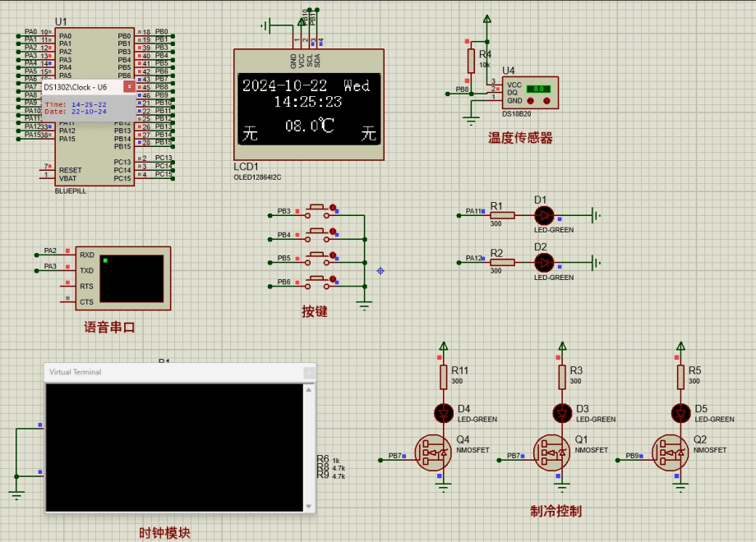Click the Virtual Terminal title bar

164,372
